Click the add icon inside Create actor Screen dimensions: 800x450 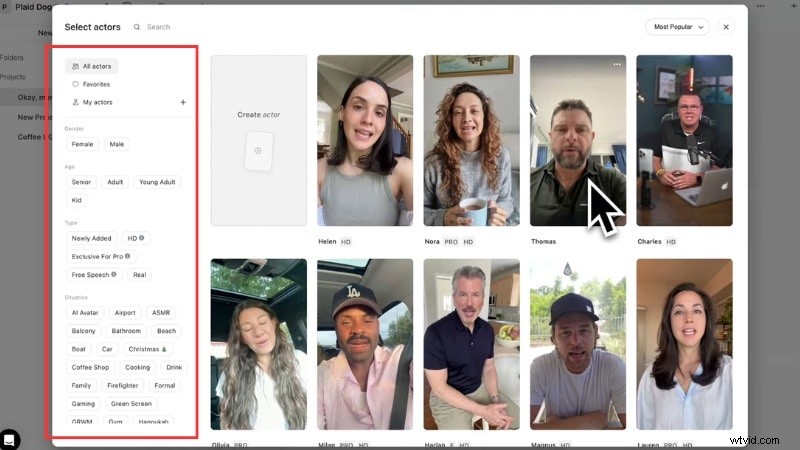(258, 151)
